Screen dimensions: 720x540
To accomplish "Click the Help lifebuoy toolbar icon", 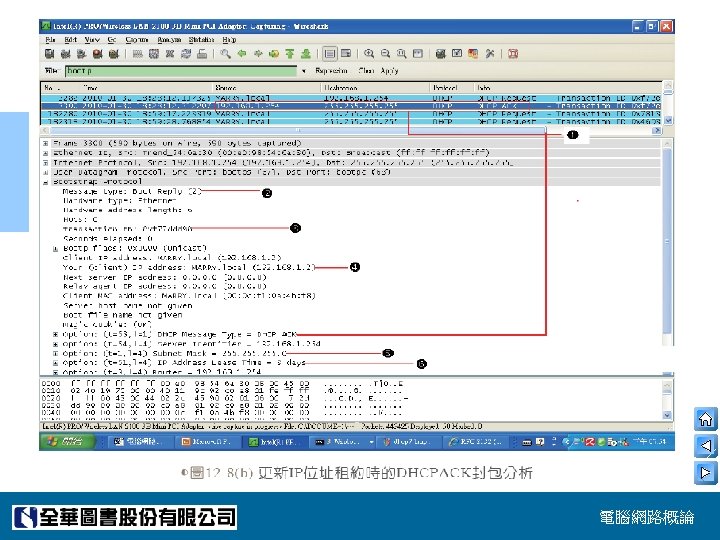I will 513,54.
